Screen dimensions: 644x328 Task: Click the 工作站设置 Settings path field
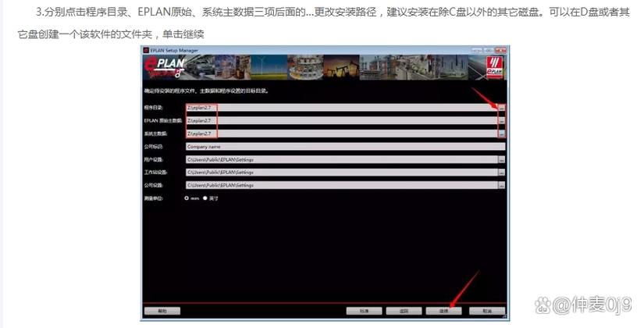coord(342,173)
